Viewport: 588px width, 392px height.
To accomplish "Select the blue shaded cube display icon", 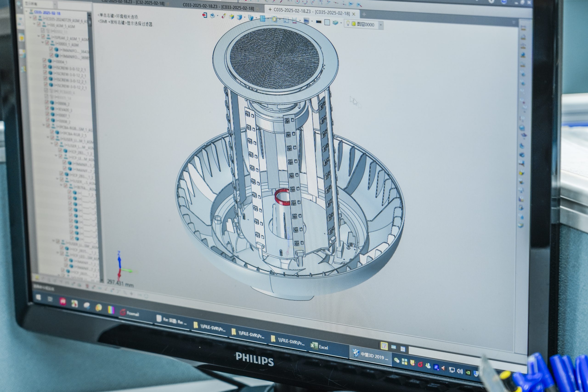I will pos(240,17).
